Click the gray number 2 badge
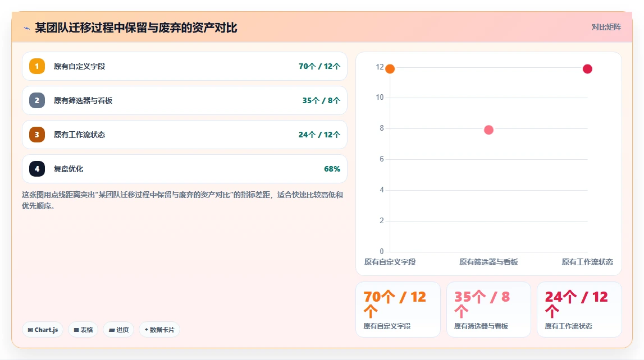 (37, 100)
